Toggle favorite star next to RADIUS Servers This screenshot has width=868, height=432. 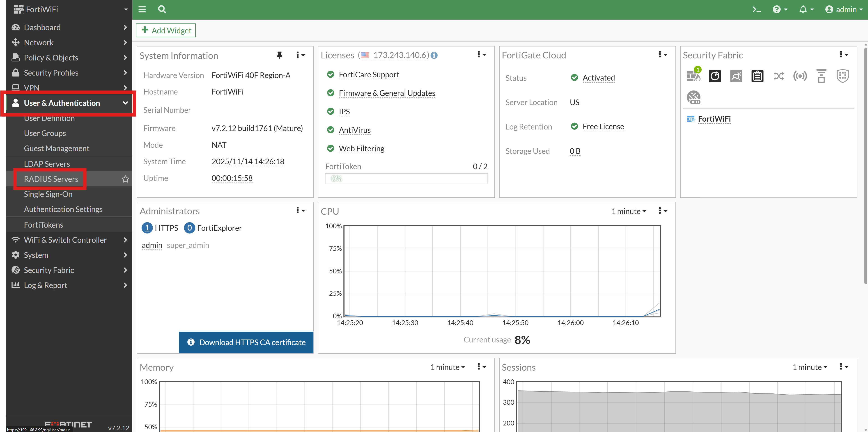(x=125, y=179)
